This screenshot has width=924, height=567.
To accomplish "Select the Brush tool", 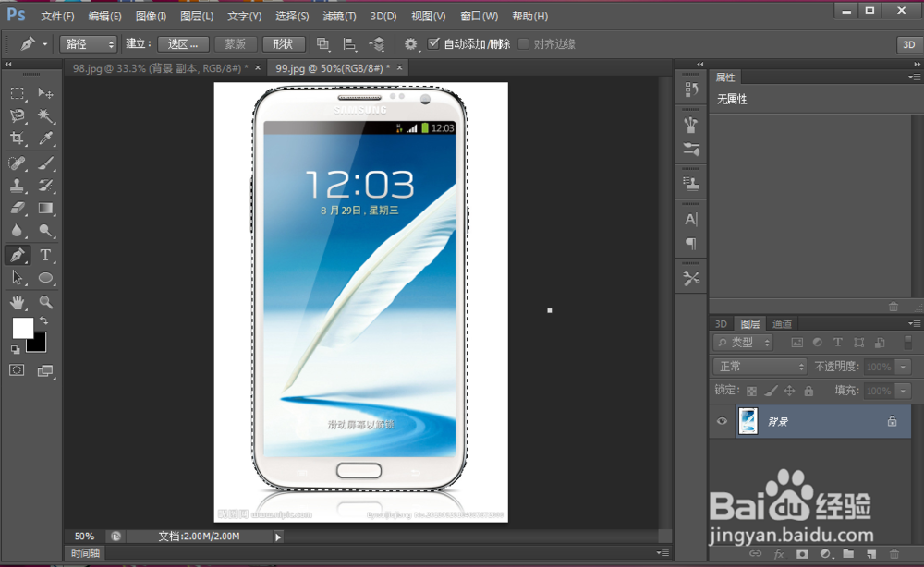I will [45, 163].
